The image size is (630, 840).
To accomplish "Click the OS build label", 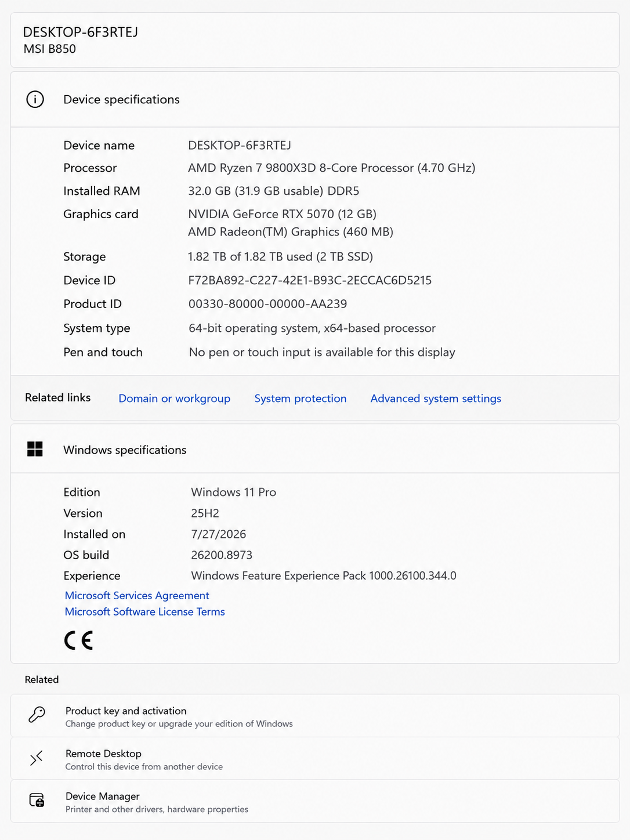I will pyautogui.click(x=86, y=555).
